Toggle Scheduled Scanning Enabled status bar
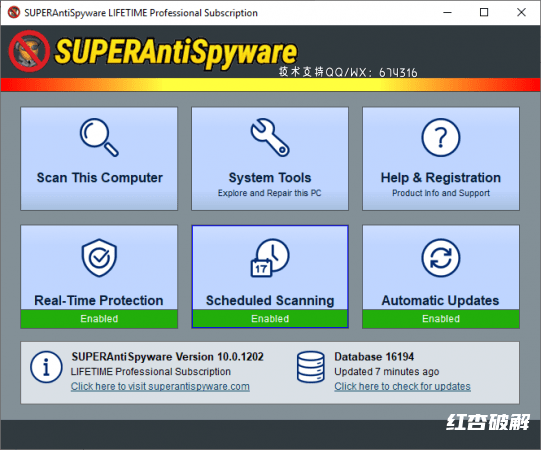The height and width of the screenshot is (450, 541). point(270,319)
